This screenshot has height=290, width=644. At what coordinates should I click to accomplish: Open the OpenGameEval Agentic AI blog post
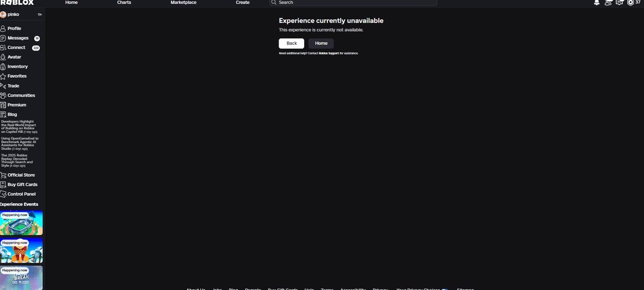20,143
